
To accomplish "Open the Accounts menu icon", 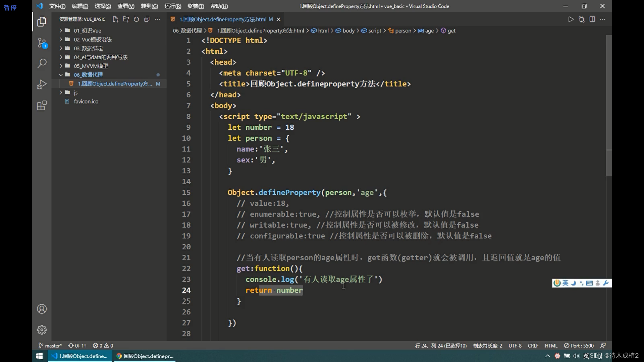I will click(x=42, y=309).
